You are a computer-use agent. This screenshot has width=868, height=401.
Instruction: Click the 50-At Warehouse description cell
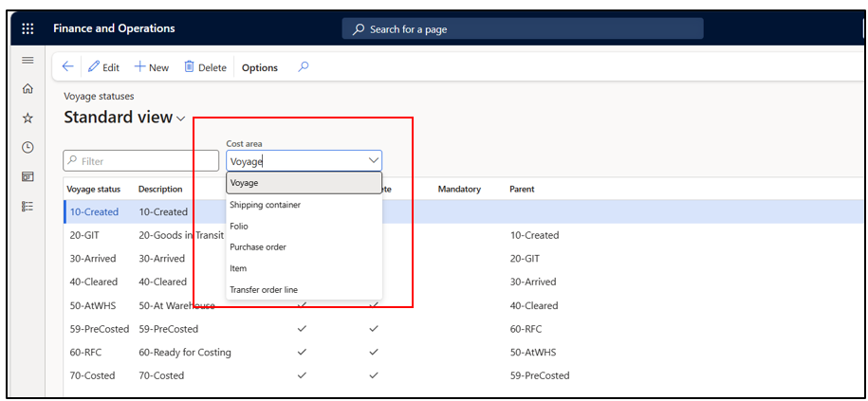(176, 305)
